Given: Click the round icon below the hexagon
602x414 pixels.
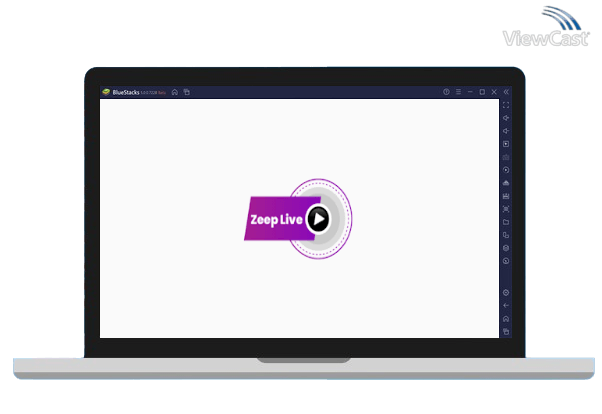Looking at the screenshot, I should pyautogui.click(x=506, y=261).
